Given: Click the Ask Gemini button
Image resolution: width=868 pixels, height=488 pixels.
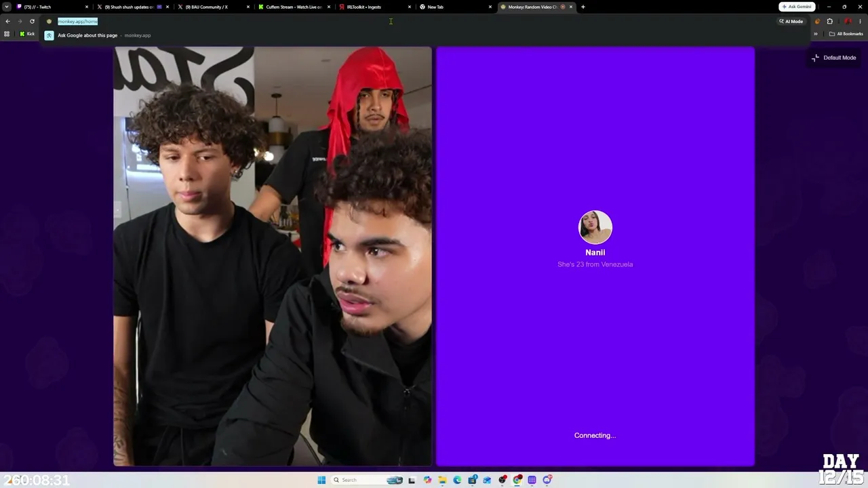Looking at the screenshot, I should click(797, 7).
